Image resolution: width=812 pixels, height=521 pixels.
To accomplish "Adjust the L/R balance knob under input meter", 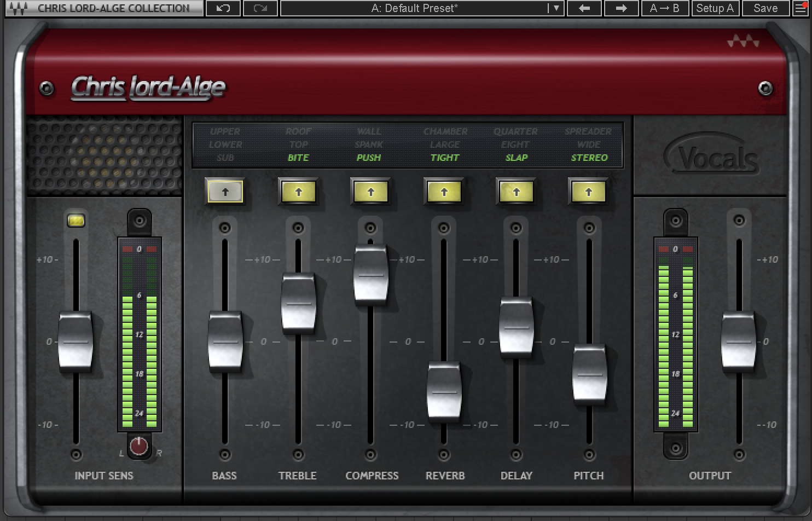I will pyautogui.click(x=139, y=446).
